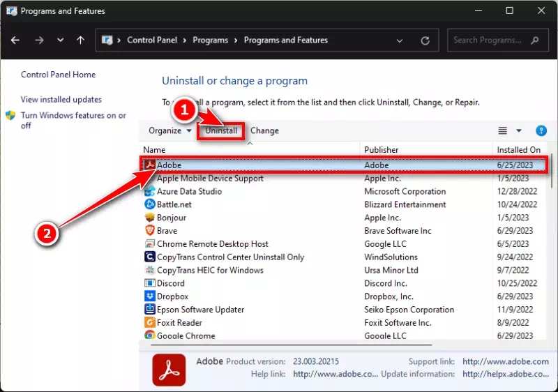Select the CopyTrans Control Center icon
Image resolution: width=558 pixels, height=392 pixels.
(x=150, y=257)
